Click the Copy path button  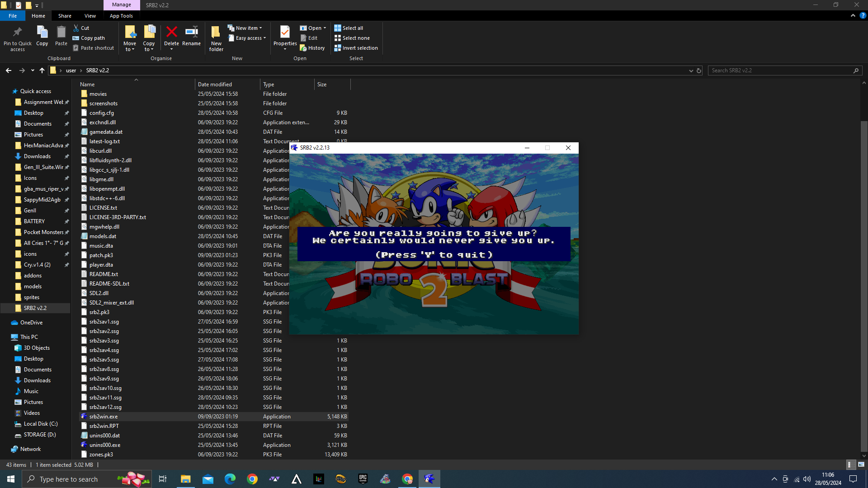(89, 38)
